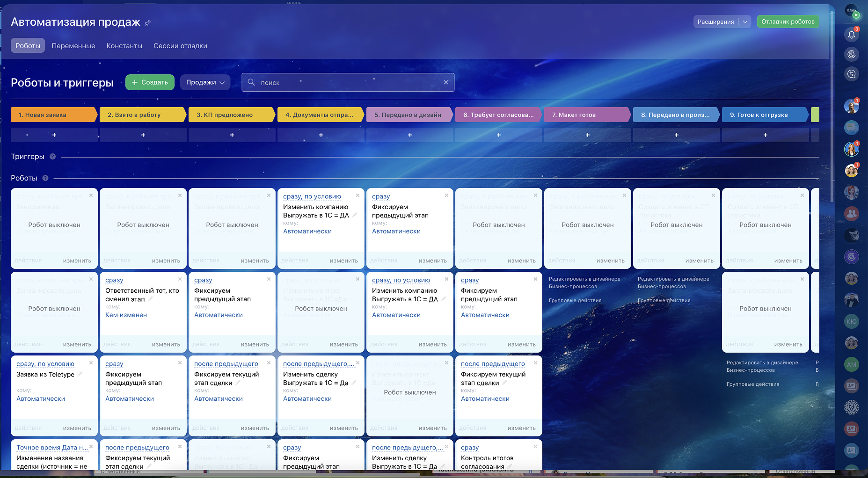Screen dimensions: 868x478
Task: Open help icon next to Роботы
Action: point(45,178)
